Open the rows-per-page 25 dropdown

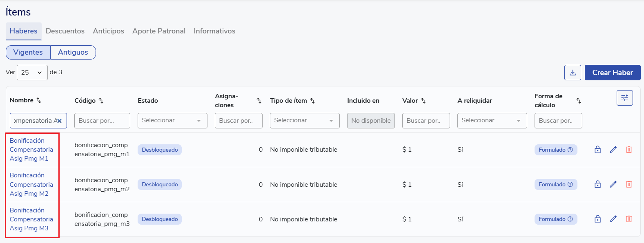click(32, 73)
